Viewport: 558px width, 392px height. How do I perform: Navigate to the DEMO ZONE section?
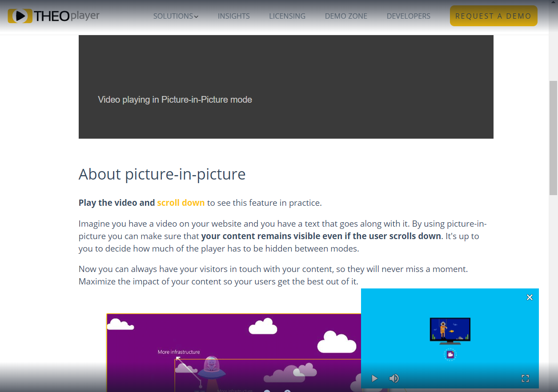tap(346, 16)
